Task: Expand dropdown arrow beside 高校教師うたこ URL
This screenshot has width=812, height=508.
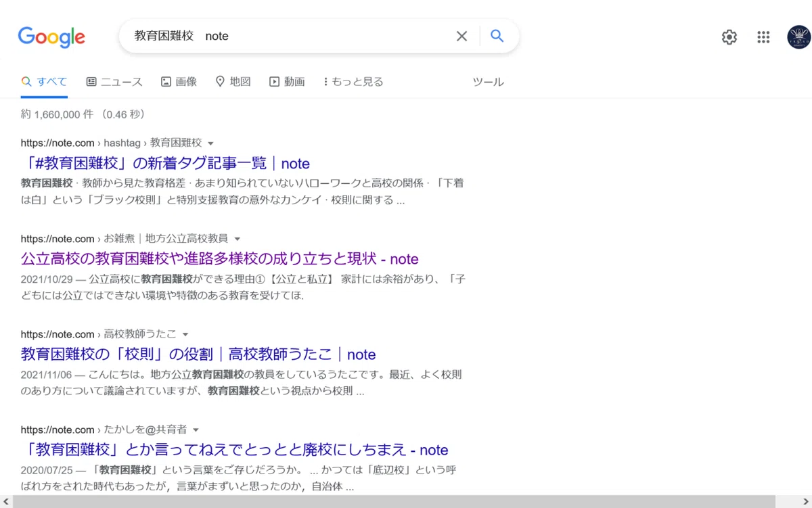Action: coord(185,334)
